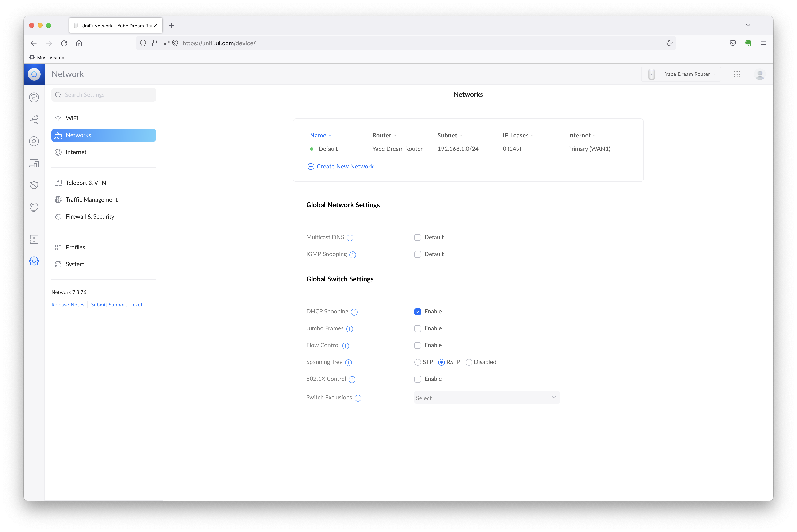Open the Topology icon in left rail
Viewport: 797px width, 532px height.
(34, 119)
